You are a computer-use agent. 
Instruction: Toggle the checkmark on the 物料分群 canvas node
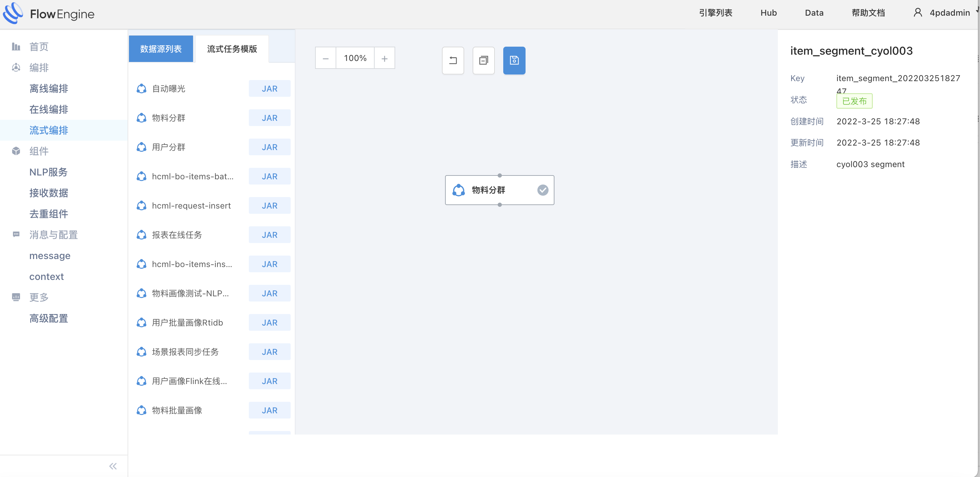pyautogui.click(x=543, y=190)
